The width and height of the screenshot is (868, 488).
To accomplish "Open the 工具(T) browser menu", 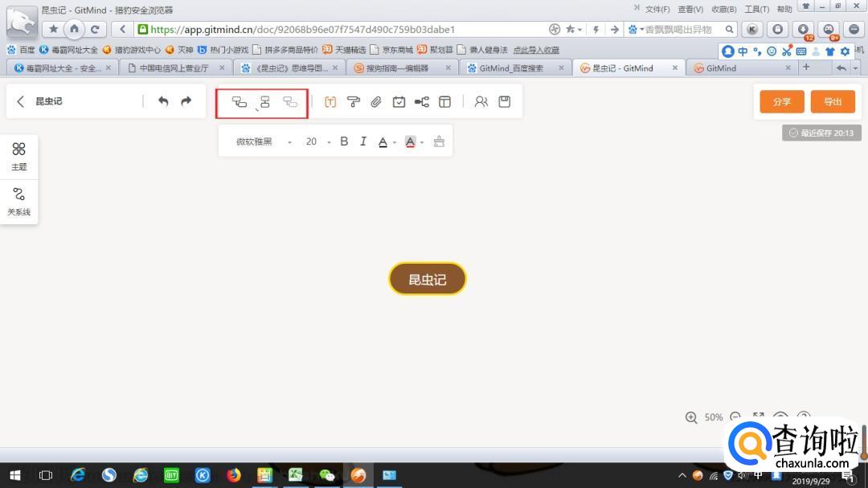I will pos(756,9).
